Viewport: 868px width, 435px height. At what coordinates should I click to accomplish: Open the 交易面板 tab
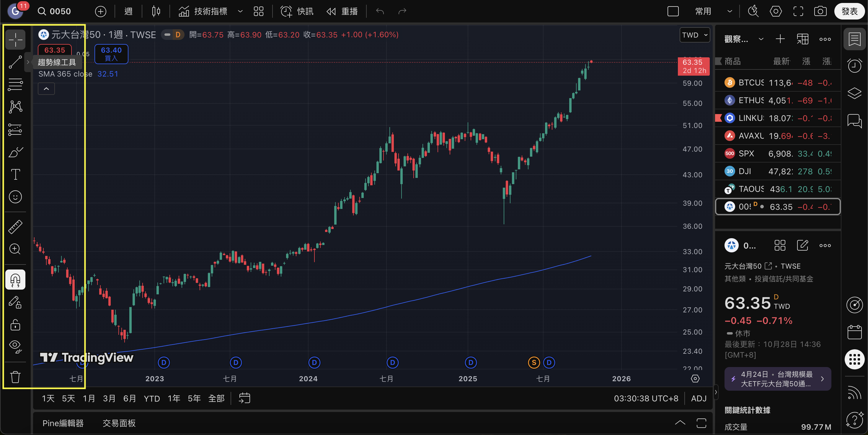[119, 423]
